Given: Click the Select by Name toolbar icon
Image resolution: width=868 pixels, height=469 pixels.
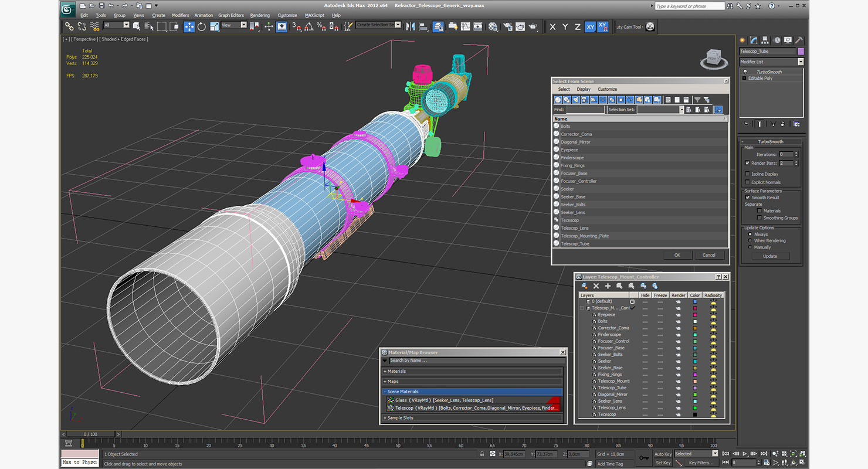Looking at the screenshot, I should (x=149, y=26).
